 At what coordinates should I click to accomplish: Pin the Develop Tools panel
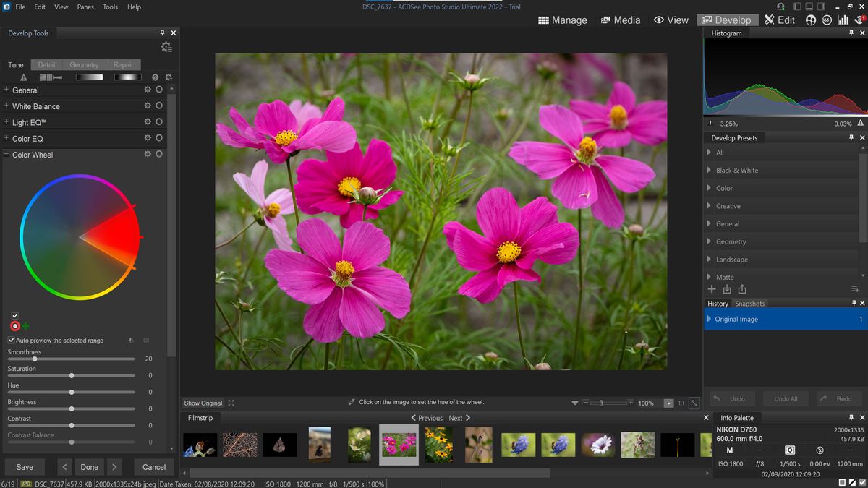click(163, 33)
